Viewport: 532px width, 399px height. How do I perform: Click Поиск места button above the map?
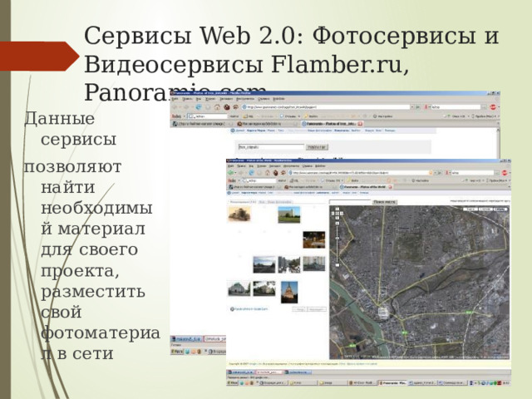coord(384,202)
